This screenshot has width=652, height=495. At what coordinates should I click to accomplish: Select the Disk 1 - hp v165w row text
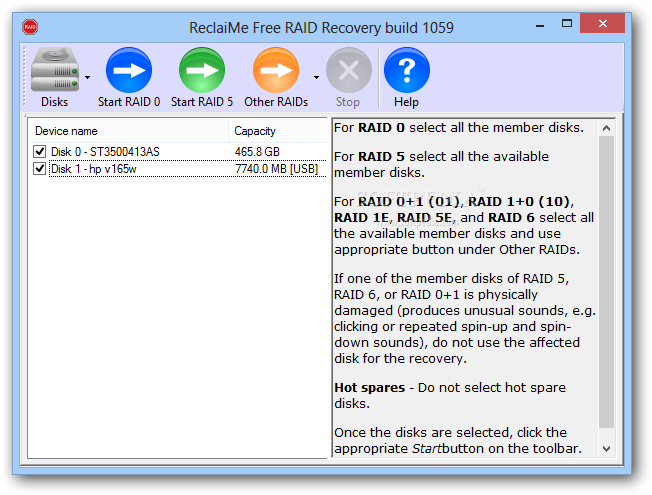point(94,169)
